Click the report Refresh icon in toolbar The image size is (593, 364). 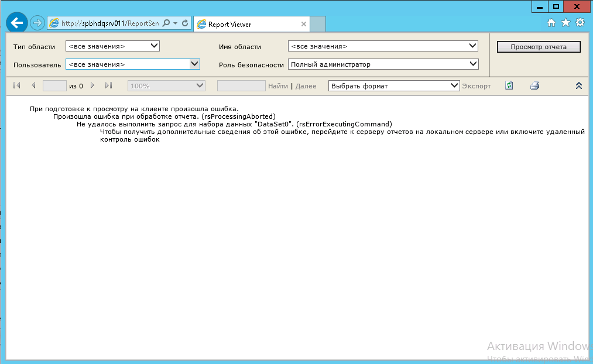509,85
